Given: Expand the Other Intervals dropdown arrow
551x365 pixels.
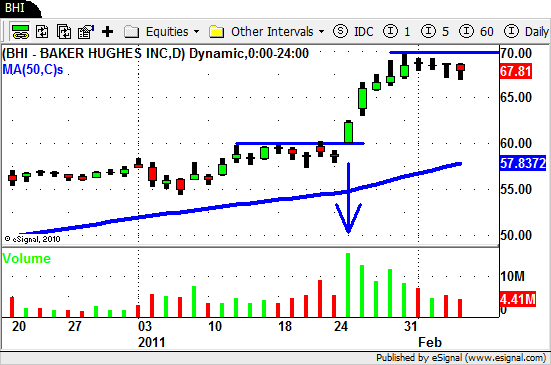Looking at the screenshot, I should point(321,32).
